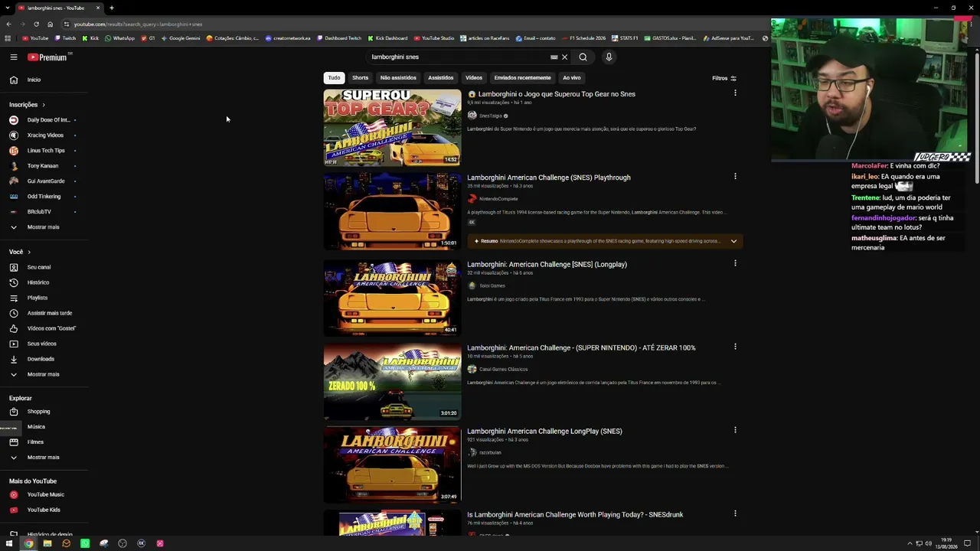
Task: Open a new browser tab
Action: 111,8
